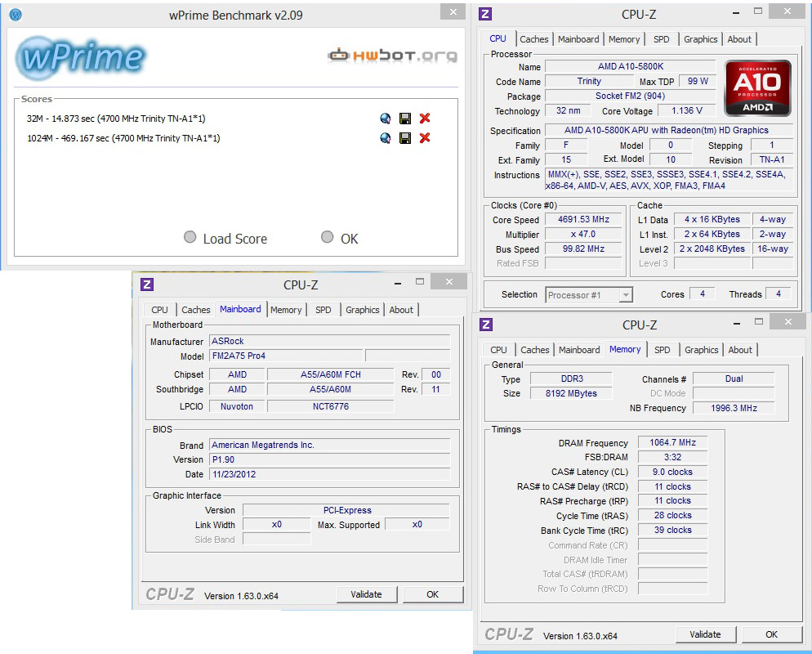Open Graphics tab in the CPU window
The width and height of the screenshot is (812, 654).
point(701,39)
